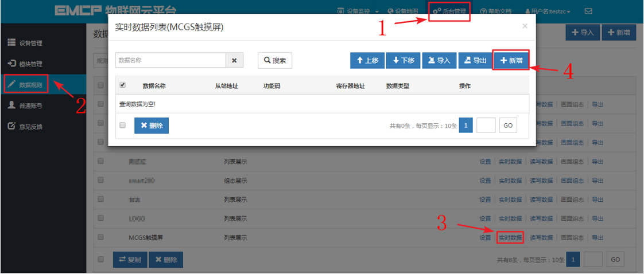Open 意见反馈 in the left sidebar
The image size is (644, 274).
coord(25,127)
